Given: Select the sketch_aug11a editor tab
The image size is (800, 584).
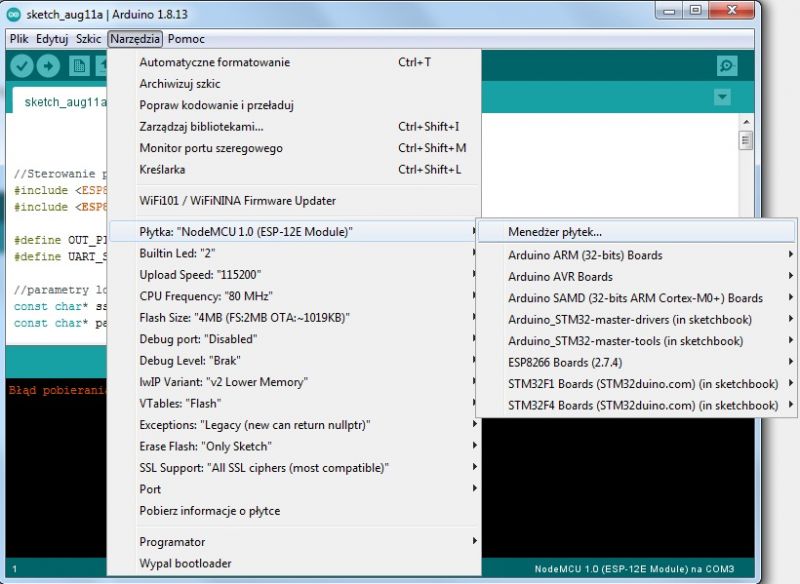Looking at the screenshot, I should pyautogui.click(x=60, y=101).
